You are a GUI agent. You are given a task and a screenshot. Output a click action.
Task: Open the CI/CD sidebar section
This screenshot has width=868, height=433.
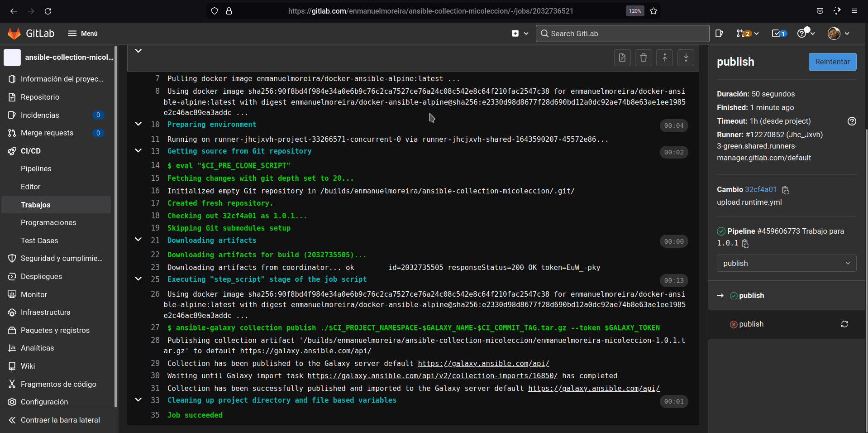pos(56,151)
